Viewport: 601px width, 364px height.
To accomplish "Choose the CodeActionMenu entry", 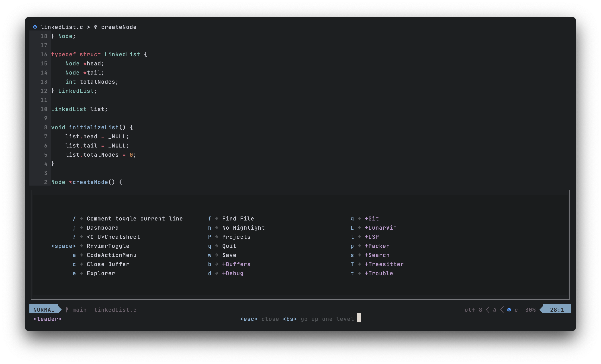I will tap(112, 255).
